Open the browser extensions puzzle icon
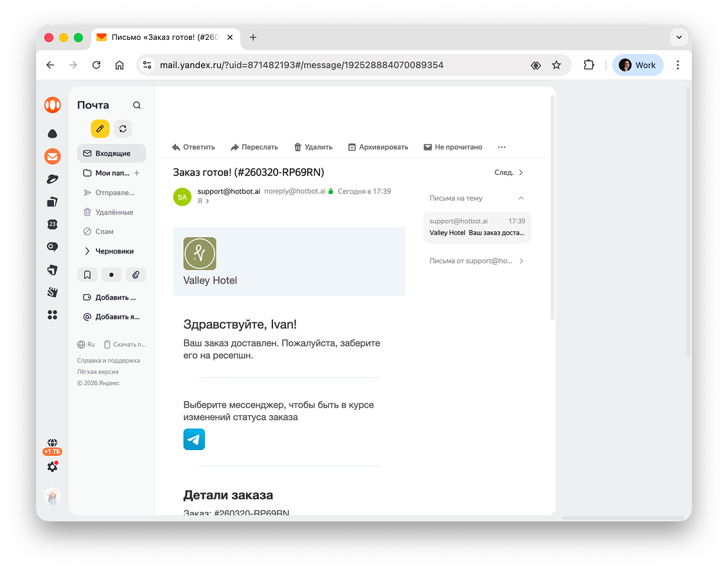Viewport: 728px width, 569px height. [x=589, y=65]
